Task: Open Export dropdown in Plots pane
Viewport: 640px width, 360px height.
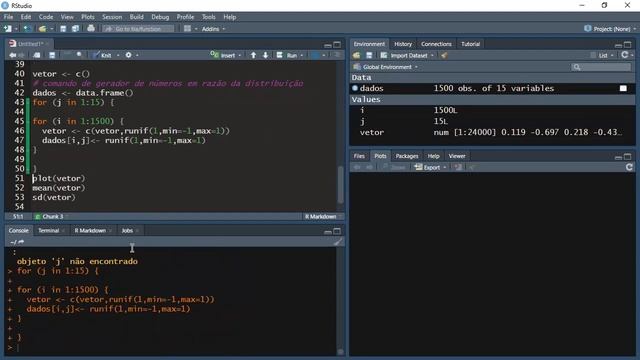Action: pyautogui.click(x=430, y=167)
